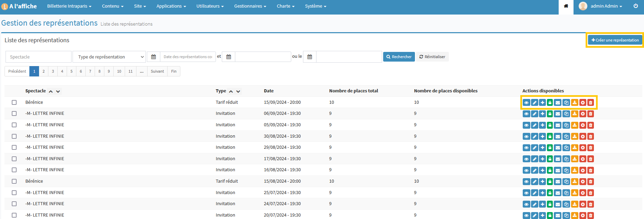Click the green lock icon on 05/09/2024 row

pos(550,125)
